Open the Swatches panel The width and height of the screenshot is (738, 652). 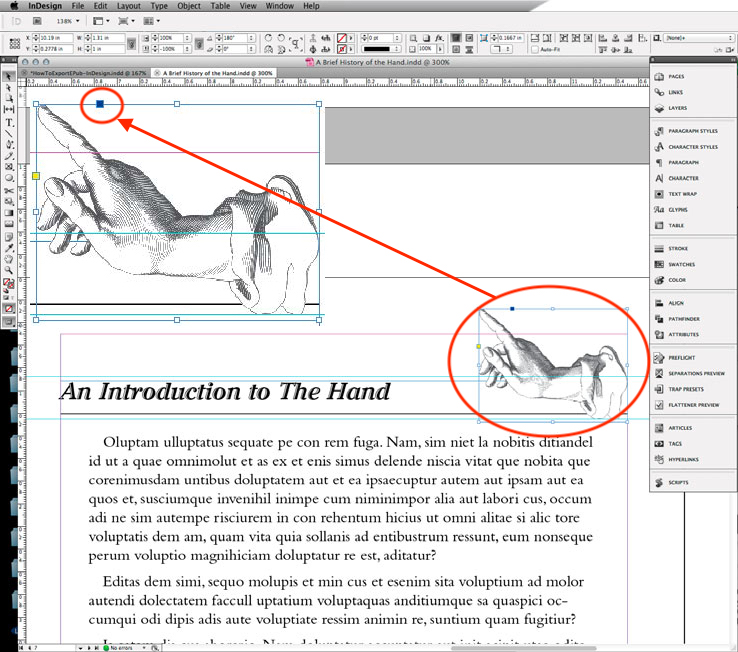coord(677,264)
